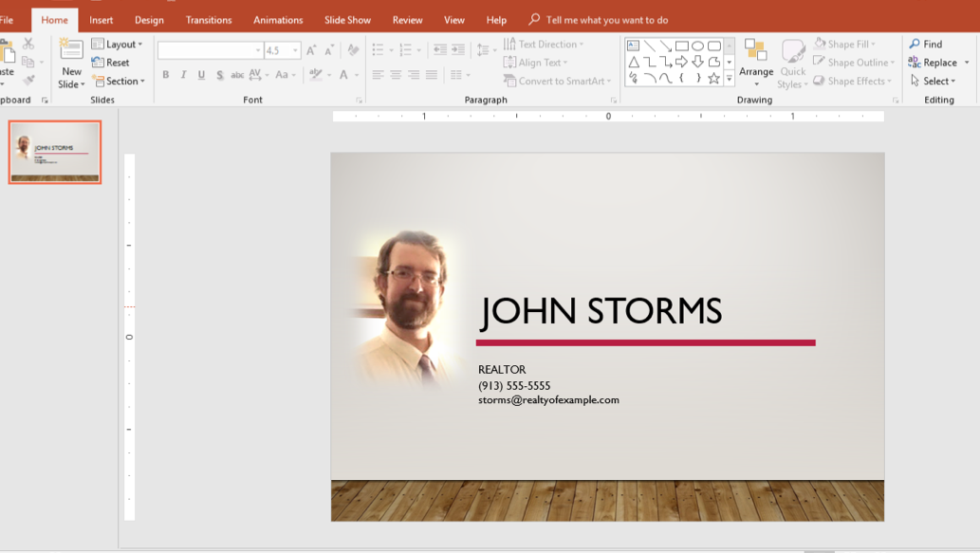Select the Right Arrow block shape
The width and height of the screenshot is (980, 553).
pyautogui.click(x=681, y=63)
